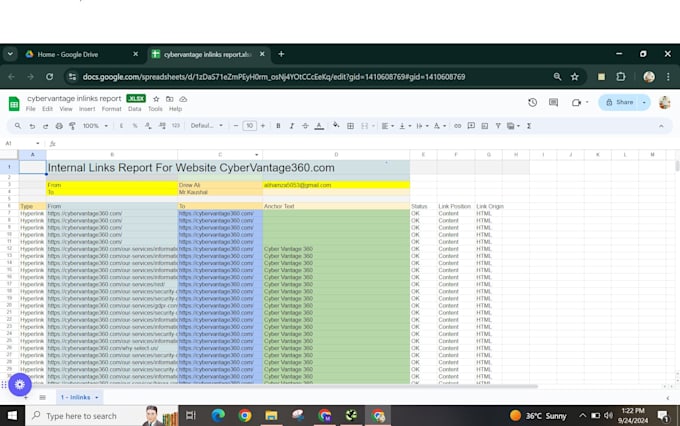Select the 1 - Inlinks sheet tab
Screen dimensions: 680x426
tap(79, 397)
